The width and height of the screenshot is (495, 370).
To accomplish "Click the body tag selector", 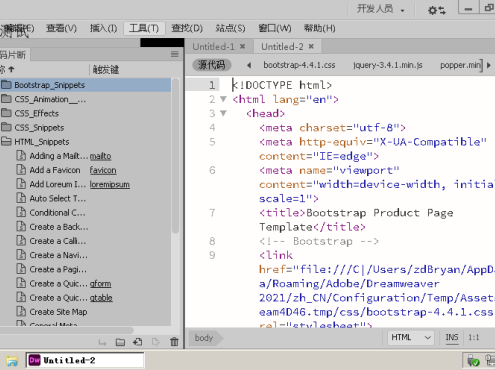I will [204, 338].
